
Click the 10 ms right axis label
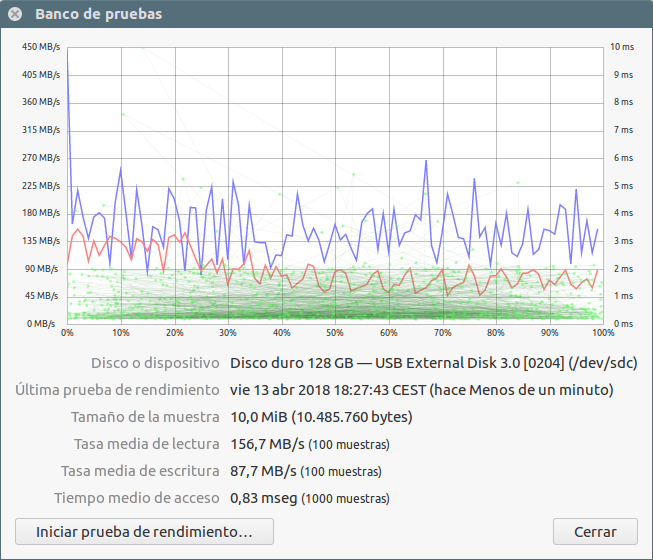[622, 47]
